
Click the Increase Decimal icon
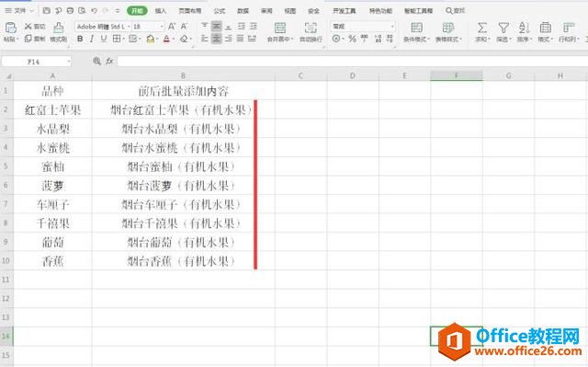click(378, 39)
